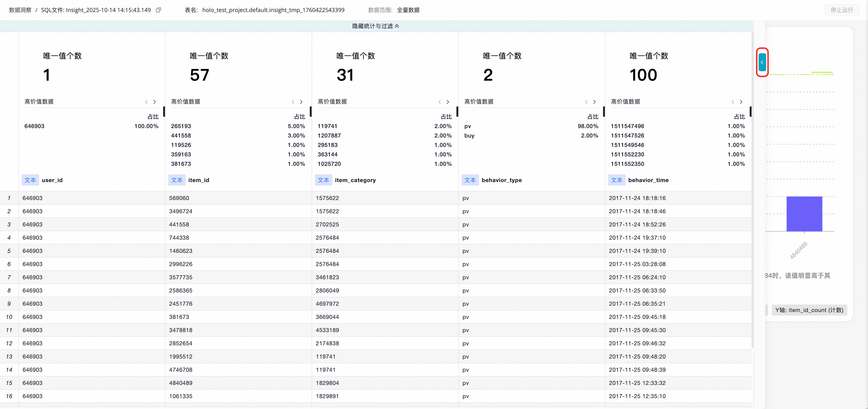Collapse the 隐藏统计与过滤 statistics bar
The height and width of the screenshot is (409, 868).
click(375, 26)
